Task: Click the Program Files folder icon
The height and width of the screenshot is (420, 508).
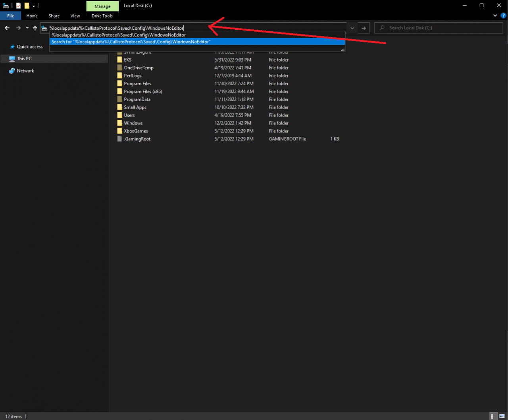Action: 119,84
